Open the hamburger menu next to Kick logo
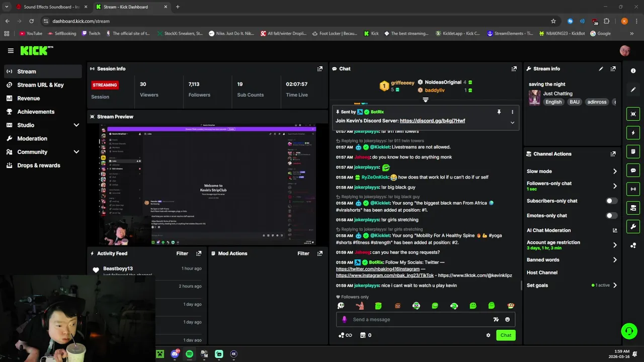 tap(11, 51)
